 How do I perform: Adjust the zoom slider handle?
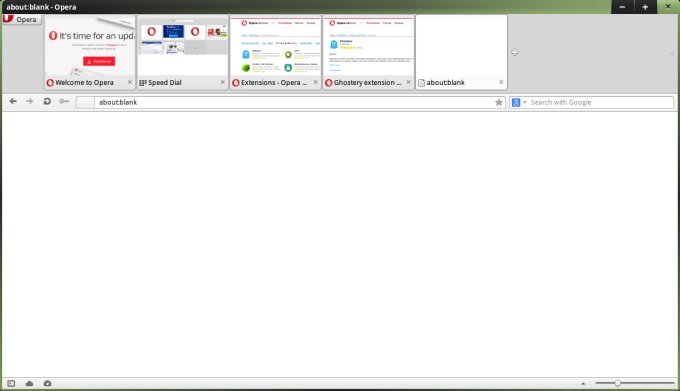click(x=617, y=383)
